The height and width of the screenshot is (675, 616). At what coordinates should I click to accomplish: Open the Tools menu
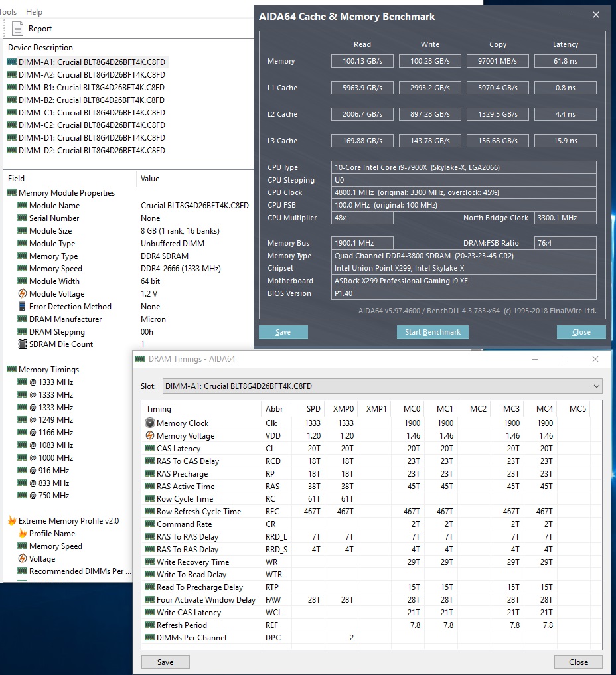pyautogui.click(x=8, y=12)
